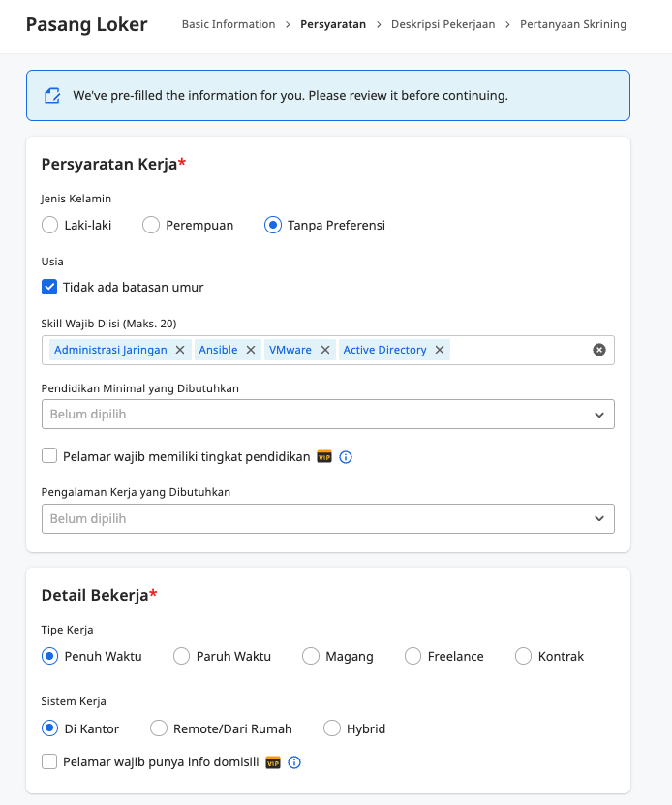Open info tooltip for tingkat pendidikan
Screen dimensions: 672x805
point(346,457)
